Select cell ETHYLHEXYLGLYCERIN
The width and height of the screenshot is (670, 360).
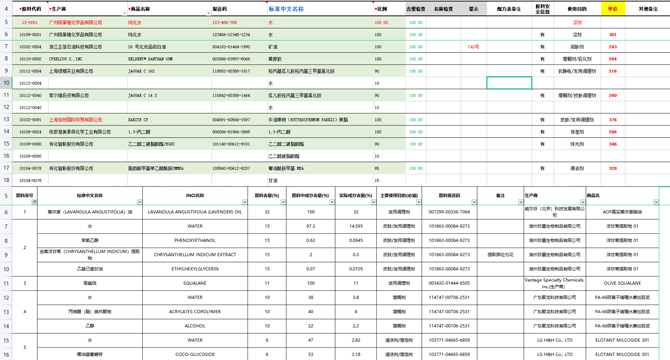click(195, 269)
